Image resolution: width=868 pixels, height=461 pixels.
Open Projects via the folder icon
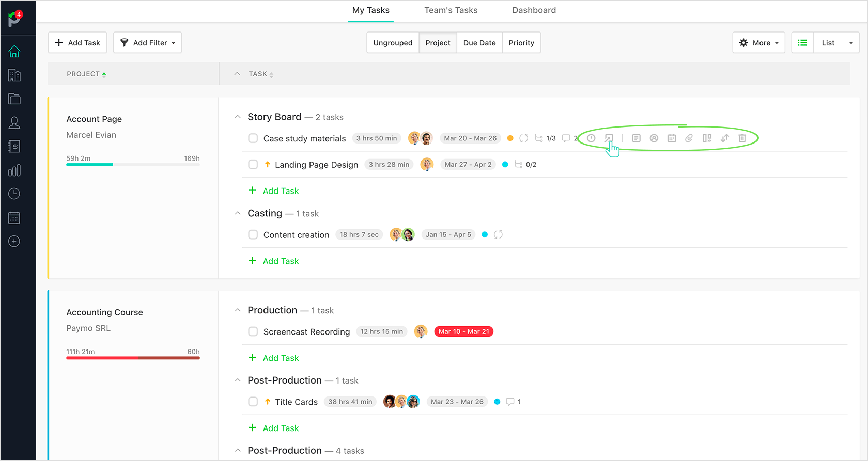click(14, 99)
